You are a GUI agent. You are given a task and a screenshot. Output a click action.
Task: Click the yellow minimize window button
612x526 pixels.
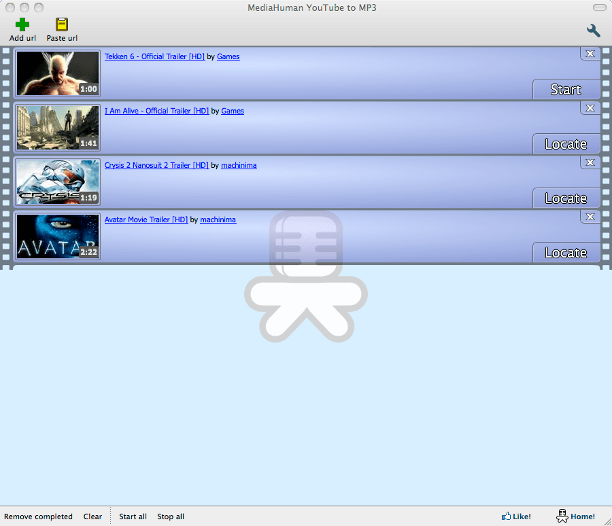[25, 7]
